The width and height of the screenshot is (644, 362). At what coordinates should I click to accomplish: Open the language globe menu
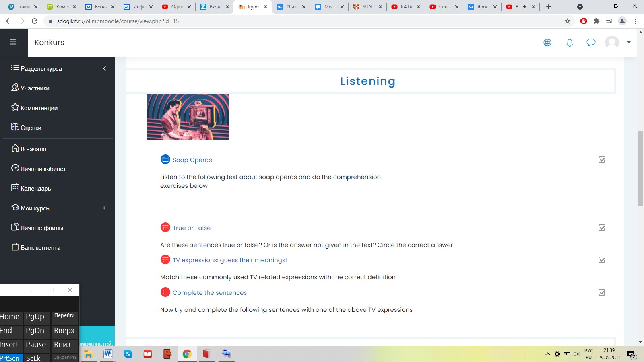pos(547,42)
